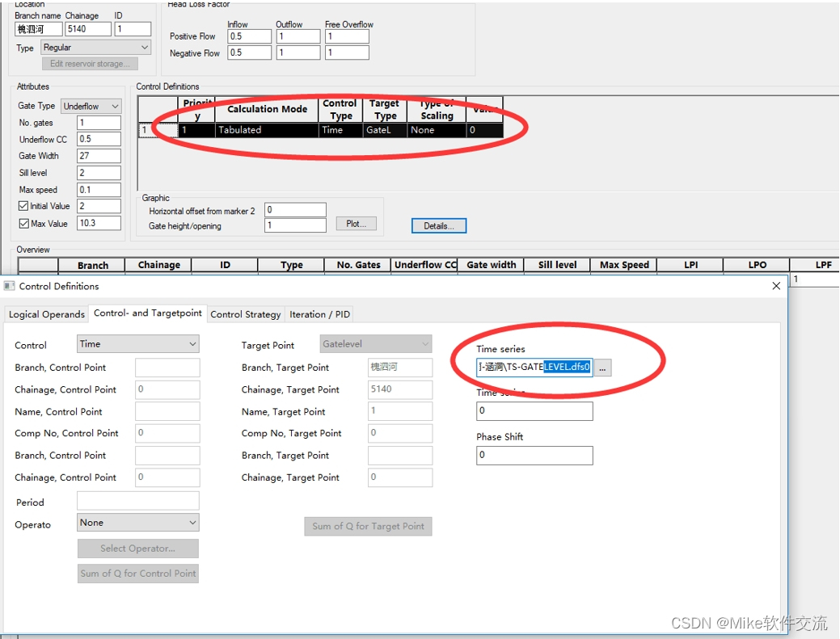This screenshot has width=840, height=639.
Task: Click the Max Speed column header in Overview
Action: 623,266
